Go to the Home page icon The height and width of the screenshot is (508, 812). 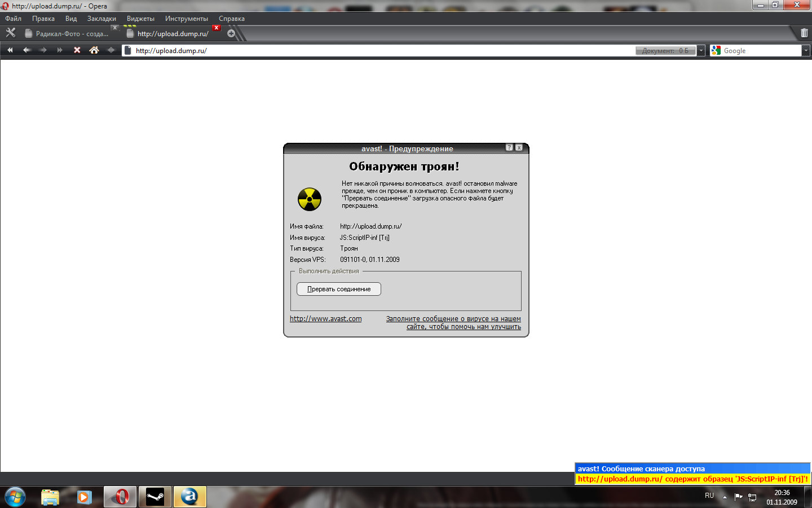[x=94, y=50]
